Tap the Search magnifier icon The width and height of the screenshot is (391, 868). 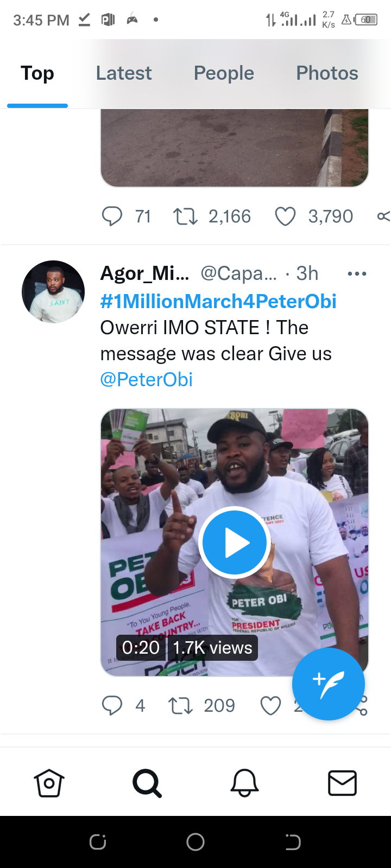147,783
